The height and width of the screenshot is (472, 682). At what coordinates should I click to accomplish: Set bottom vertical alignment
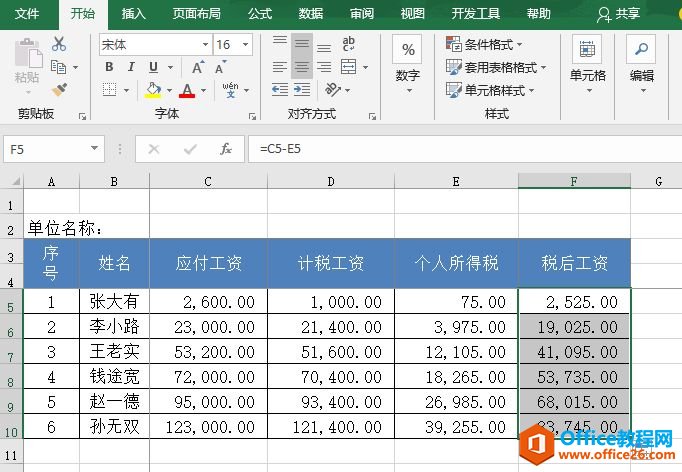click(324, 45)
